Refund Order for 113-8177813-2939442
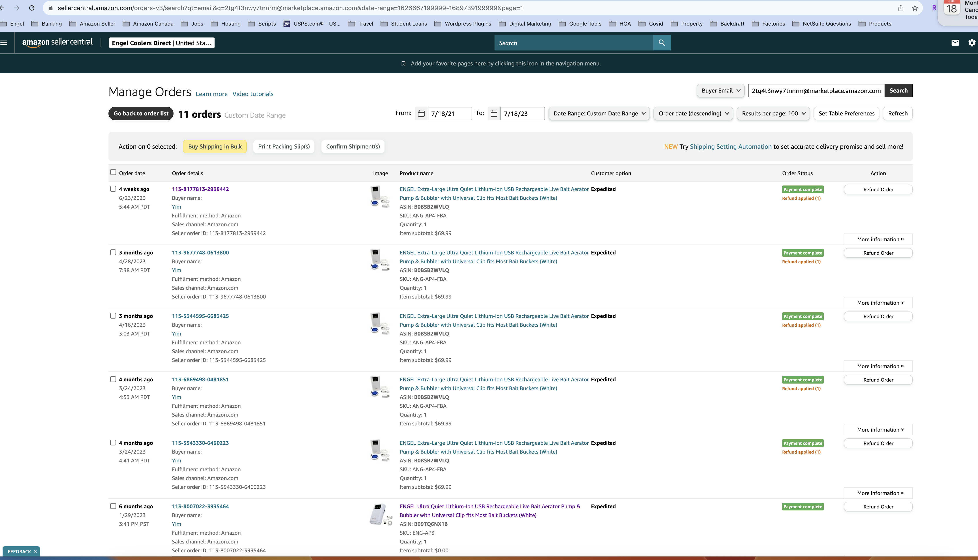This screenshot has width=978, height=560. (878, 190)
